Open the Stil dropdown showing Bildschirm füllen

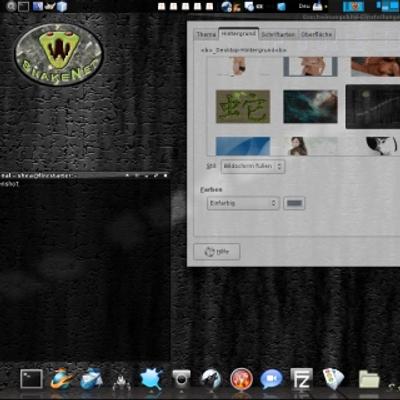253,166
